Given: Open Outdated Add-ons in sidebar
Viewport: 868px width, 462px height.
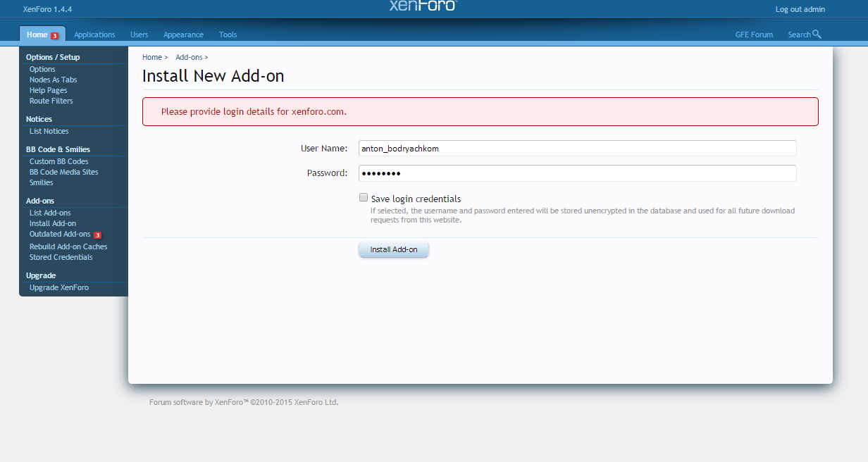Looking at the screenshot, I should coord(60,234).
